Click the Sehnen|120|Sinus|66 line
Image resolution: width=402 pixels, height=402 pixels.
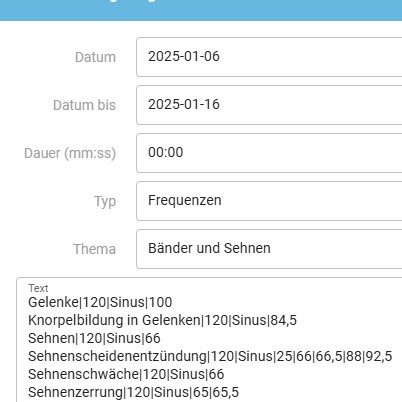click(94, 338)
